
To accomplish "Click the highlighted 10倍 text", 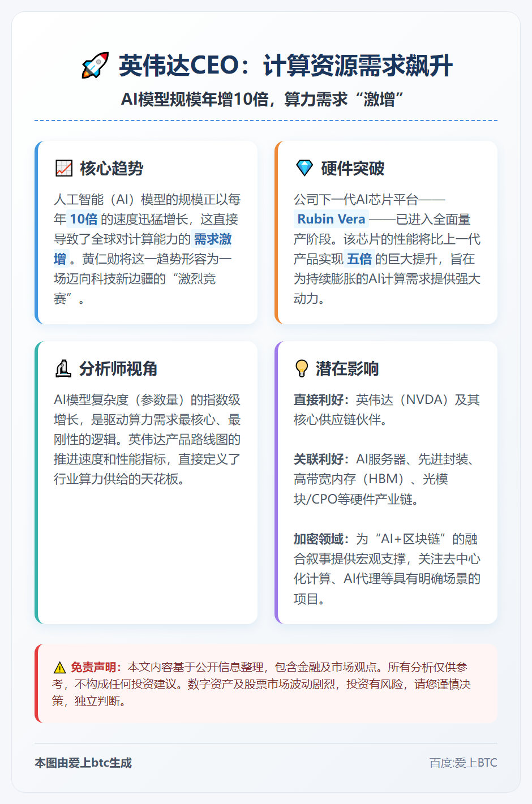I will tap(84, 220).
